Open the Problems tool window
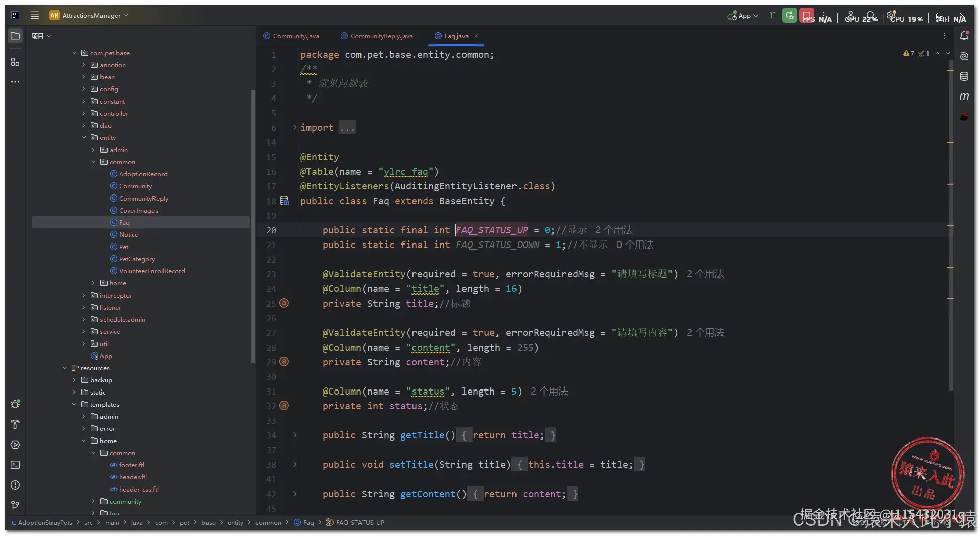The height and width of the screenshot is (536, 980). tap(15, 485)
